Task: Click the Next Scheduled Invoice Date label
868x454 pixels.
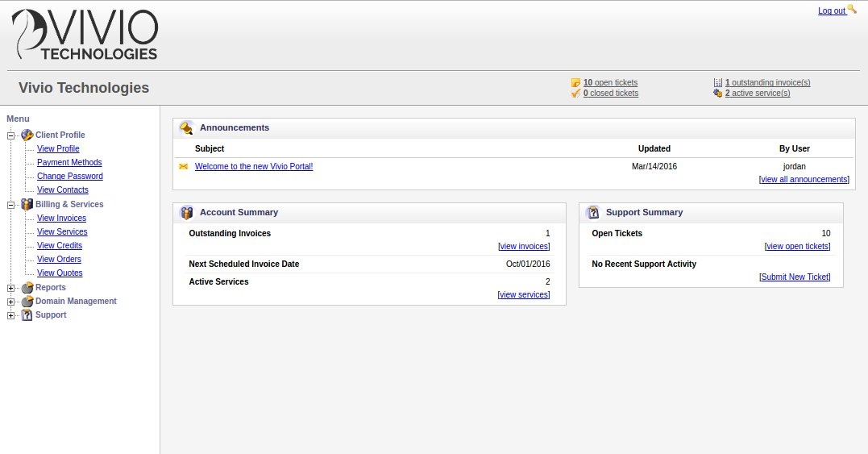Action: pos(243,264)
